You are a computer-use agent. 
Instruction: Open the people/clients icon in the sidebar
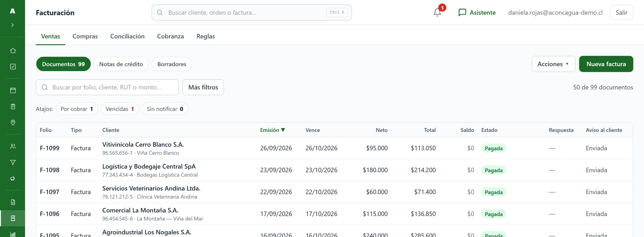coord(13,146)
